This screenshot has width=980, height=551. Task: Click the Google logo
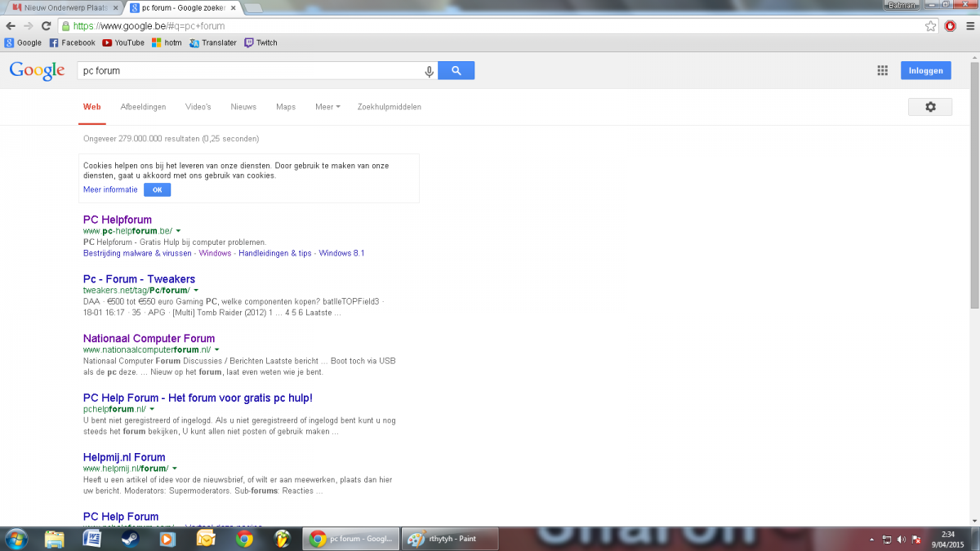pyautogui.click(x=37, y=70)
